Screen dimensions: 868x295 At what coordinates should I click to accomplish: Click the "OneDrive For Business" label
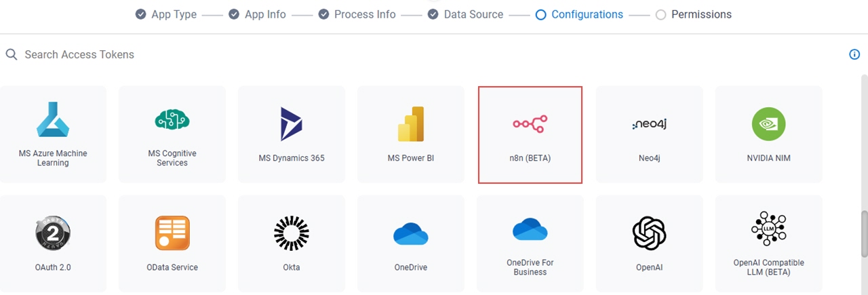click(x=530, y=267)
